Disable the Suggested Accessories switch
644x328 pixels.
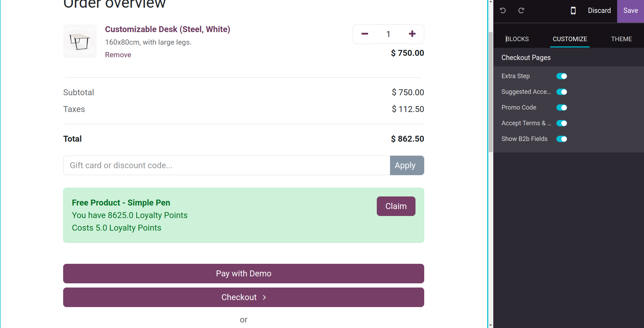pos(562,92)
